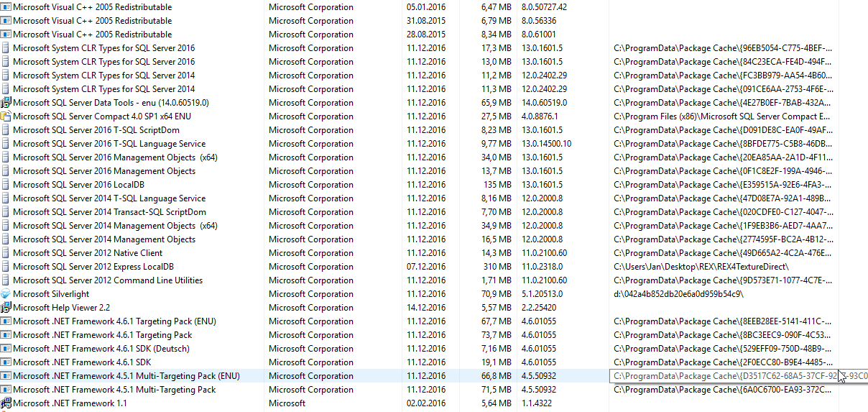
Task: Click the 310 MB size cell
Action: tap(497, 267)
